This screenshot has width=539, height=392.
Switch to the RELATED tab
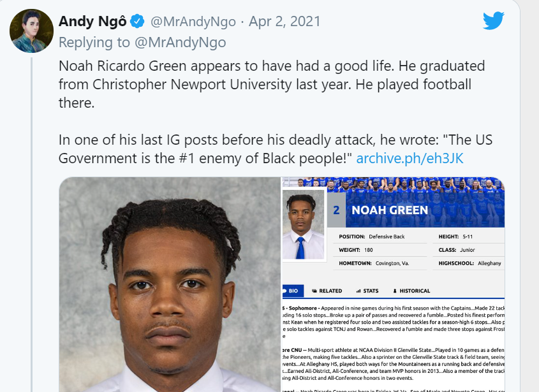click(327, 291)
